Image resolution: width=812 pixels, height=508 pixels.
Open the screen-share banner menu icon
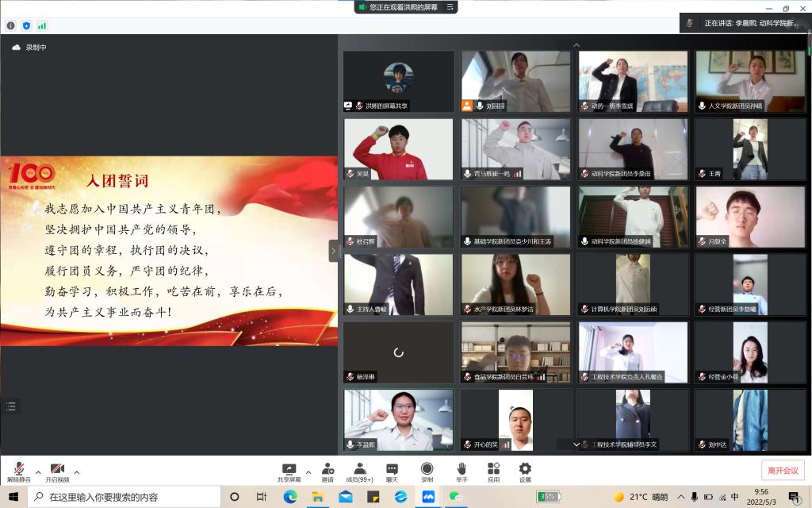(x=450, y=7)
